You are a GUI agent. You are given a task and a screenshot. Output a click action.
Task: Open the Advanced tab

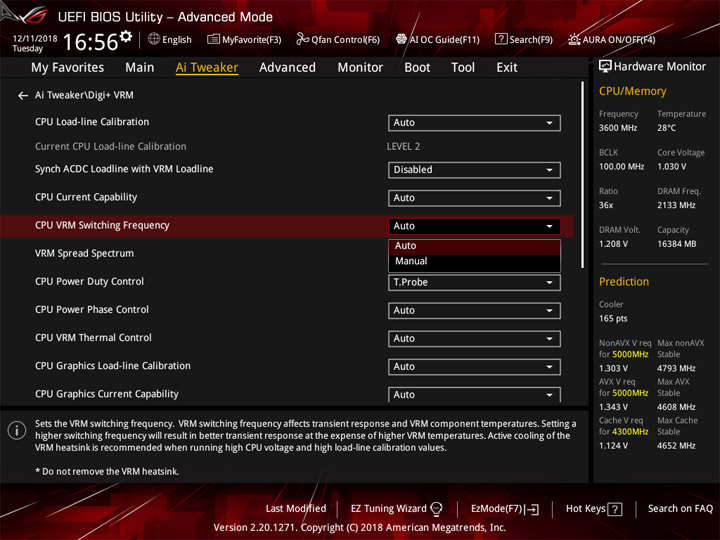pyautogui.click(x=287, y=68)
